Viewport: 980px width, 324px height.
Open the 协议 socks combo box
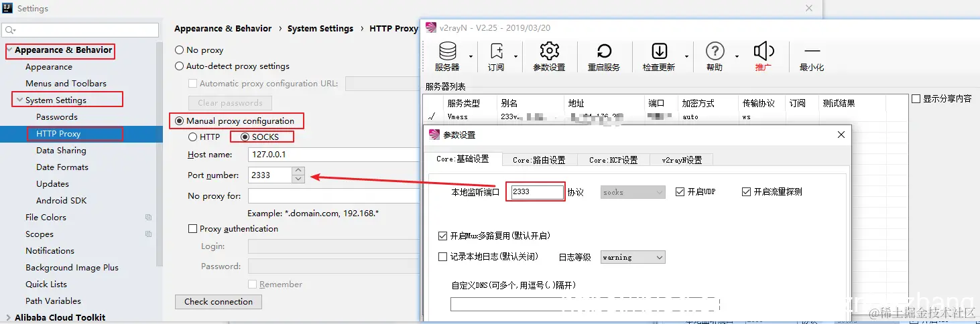[x=633, y=192]
